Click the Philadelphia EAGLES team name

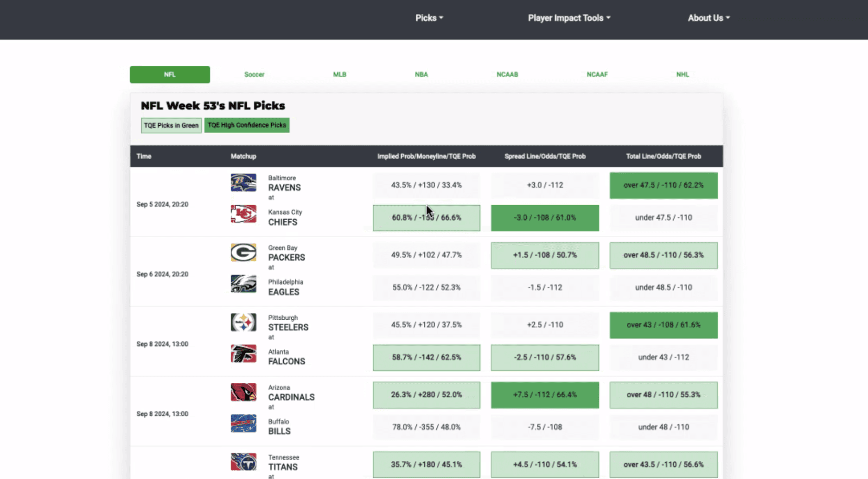pyautogui.click(x=286, y=287)
